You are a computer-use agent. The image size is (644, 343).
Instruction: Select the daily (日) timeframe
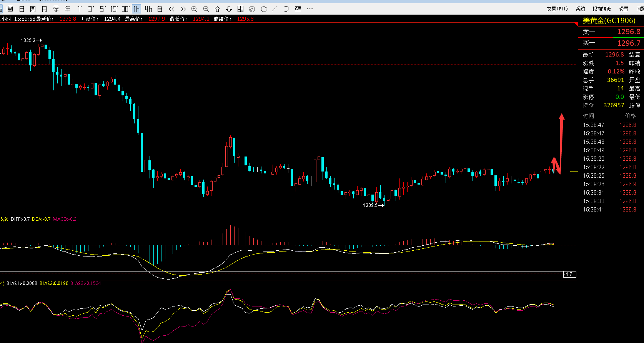point(22,9)
